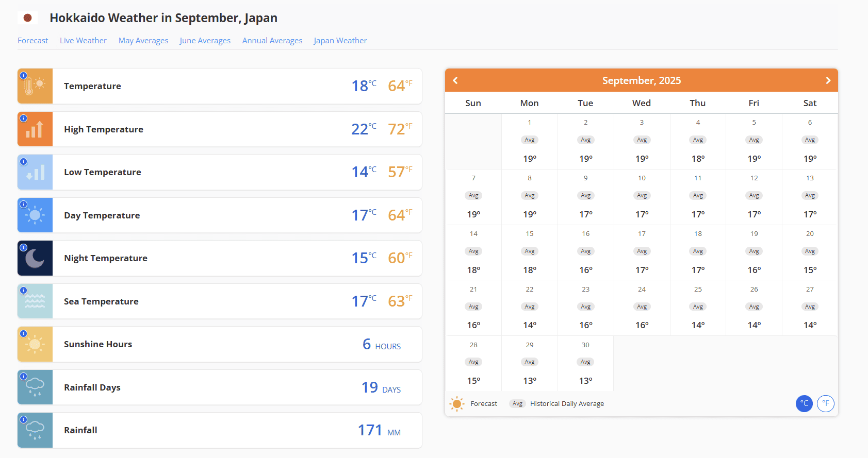Click the page heading Hokkaido Weather in September

point(163,18)
